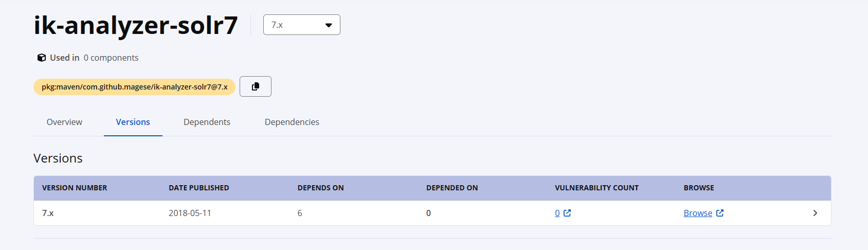The width and height of the screenshot is (868, 250).
Task: Switch to the Dependents tab
Action: [x=207, y=122]
